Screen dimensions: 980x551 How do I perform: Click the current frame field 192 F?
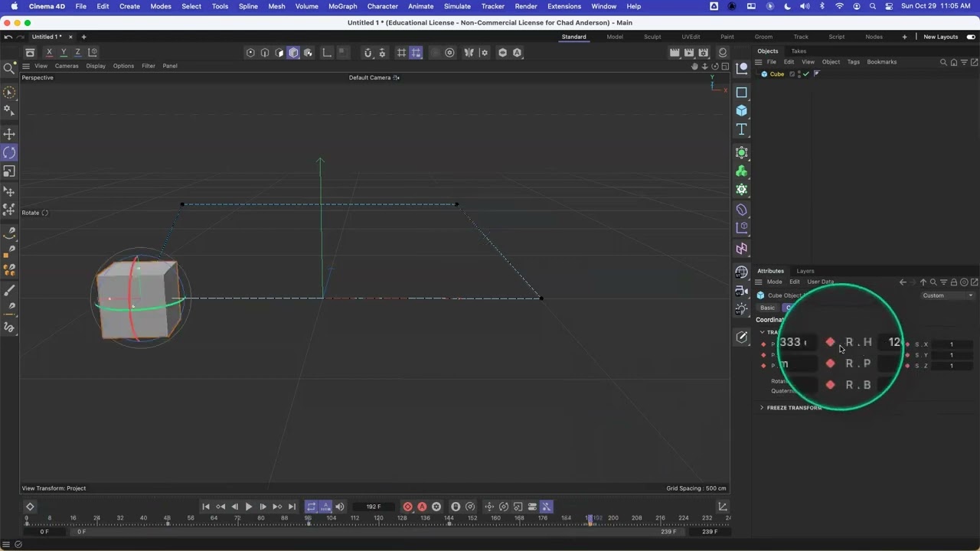pos(374,507)
